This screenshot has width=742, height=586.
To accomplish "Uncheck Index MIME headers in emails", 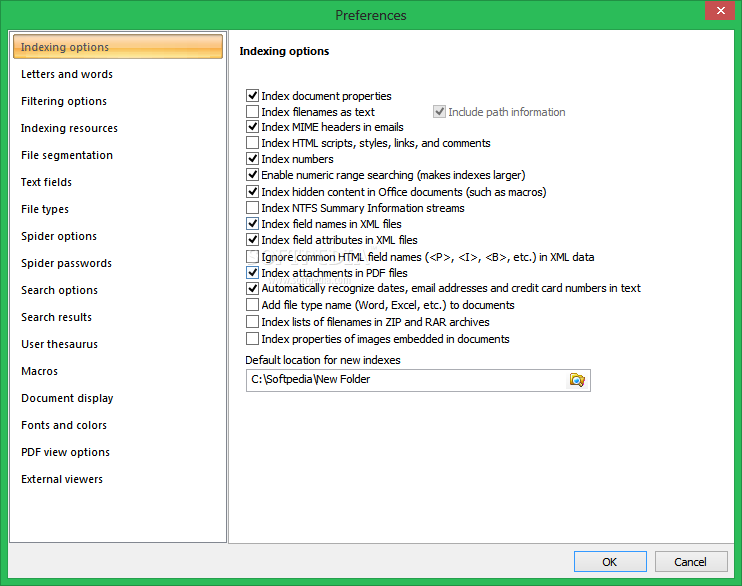I will (253, 127).
